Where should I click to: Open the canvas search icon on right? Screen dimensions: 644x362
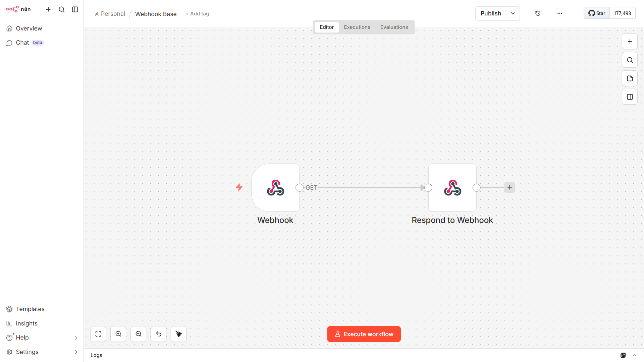click(x=630, y=60)
